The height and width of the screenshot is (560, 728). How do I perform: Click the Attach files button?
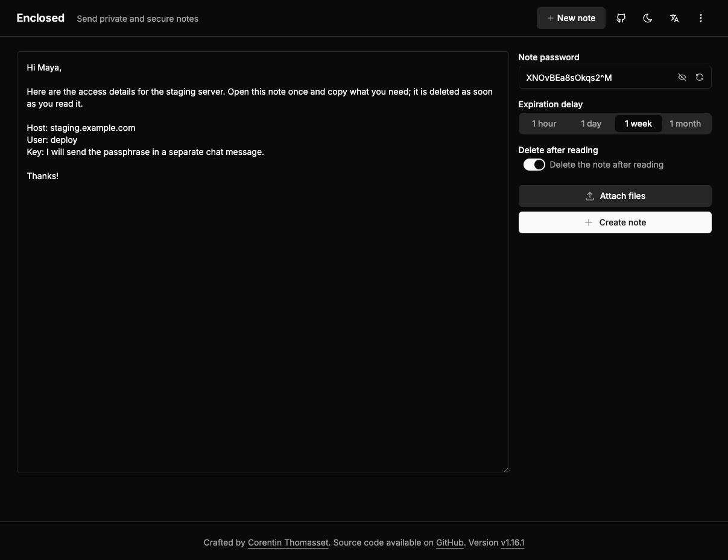pos(615,196)
